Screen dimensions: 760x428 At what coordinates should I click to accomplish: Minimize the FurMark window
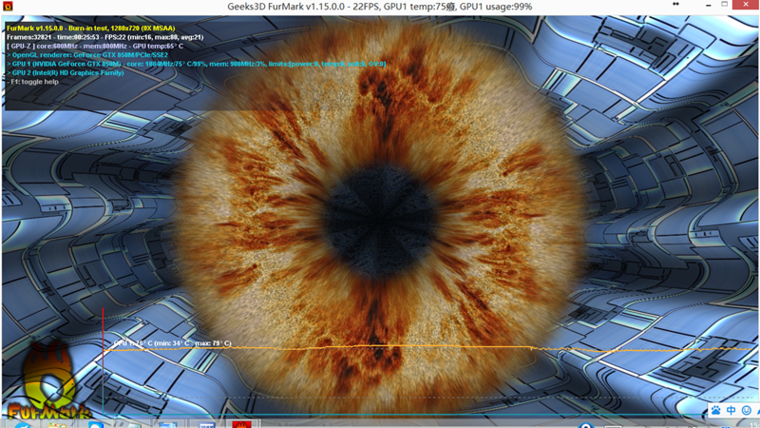click(x=709, y=5)
